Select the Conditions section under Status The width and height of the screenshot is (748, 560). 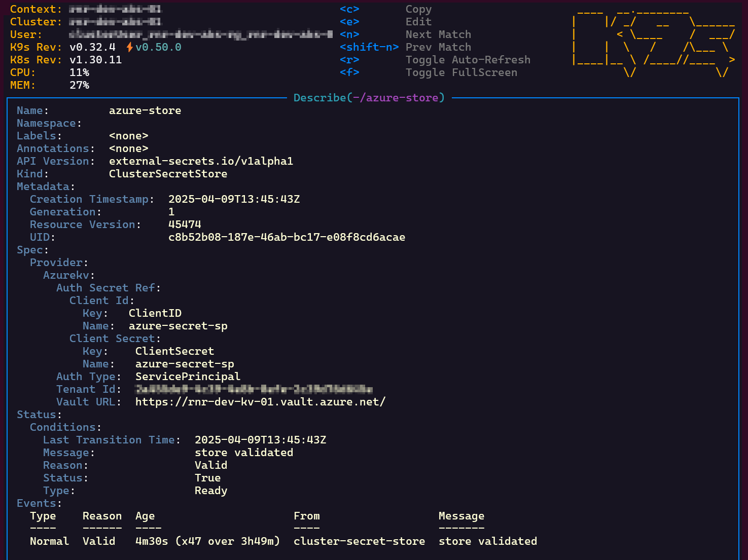click(63, 427)
